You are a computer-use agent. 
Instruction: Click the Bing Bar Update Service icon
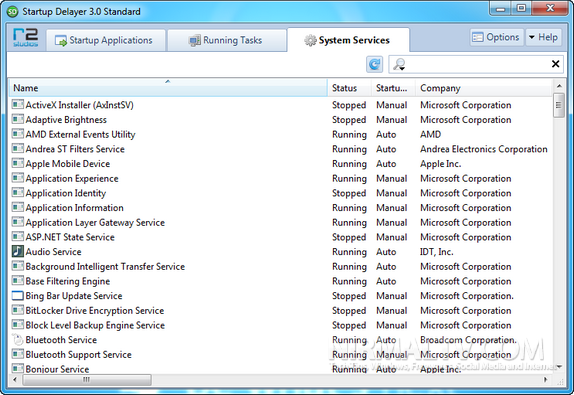[18, 295]
